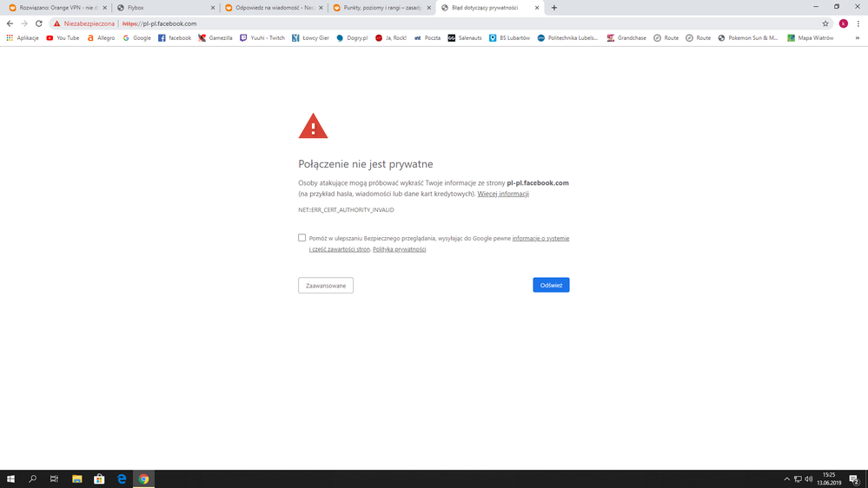868x488 pixels.
Task: Open the Łowcy Gier bookmark
Action: pyautogui.click(x=310, y=38)
